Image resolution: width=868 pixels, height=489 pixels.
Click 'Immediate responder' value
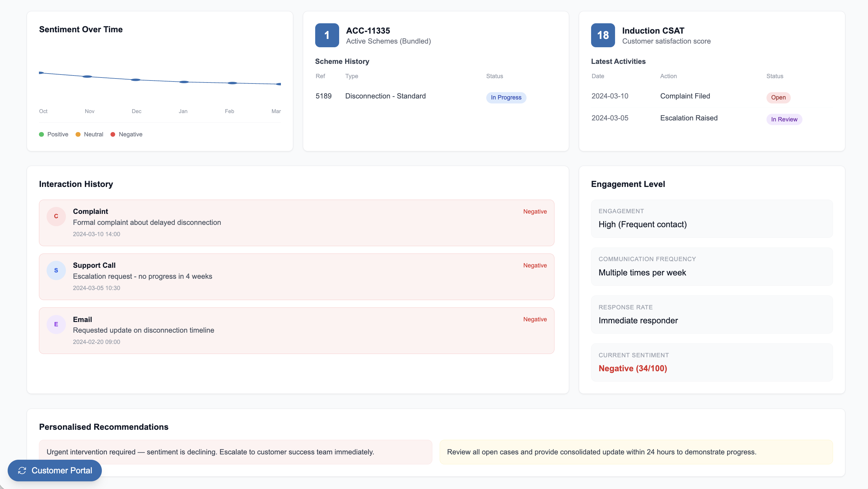[638, 320]
